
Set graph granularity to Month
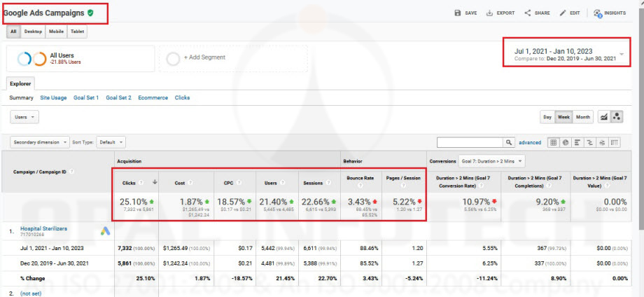click(583, 117)
